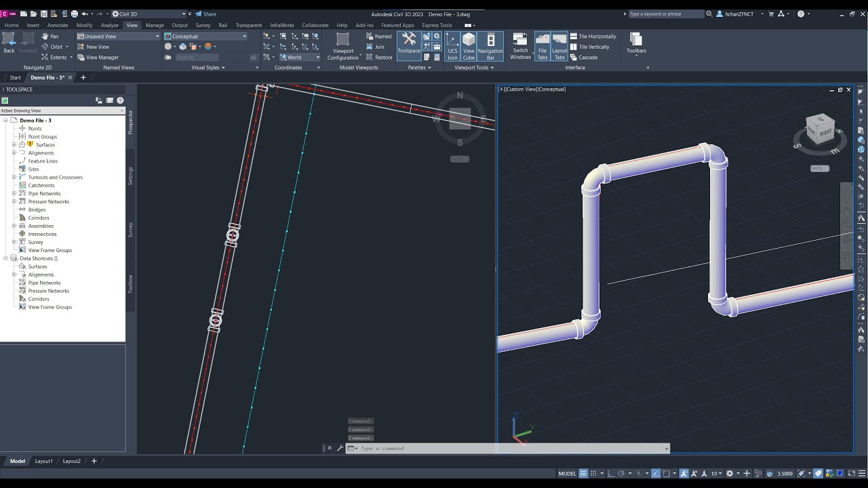Click the Workspace Switching gear in status bar
This screenshot has width=868, height=488.
tap(730, 474)
